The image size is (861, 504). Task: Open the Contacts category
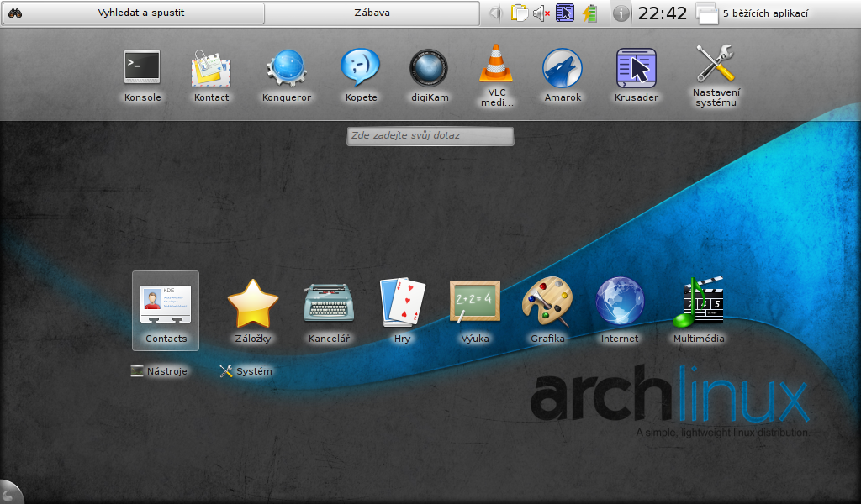166,311
